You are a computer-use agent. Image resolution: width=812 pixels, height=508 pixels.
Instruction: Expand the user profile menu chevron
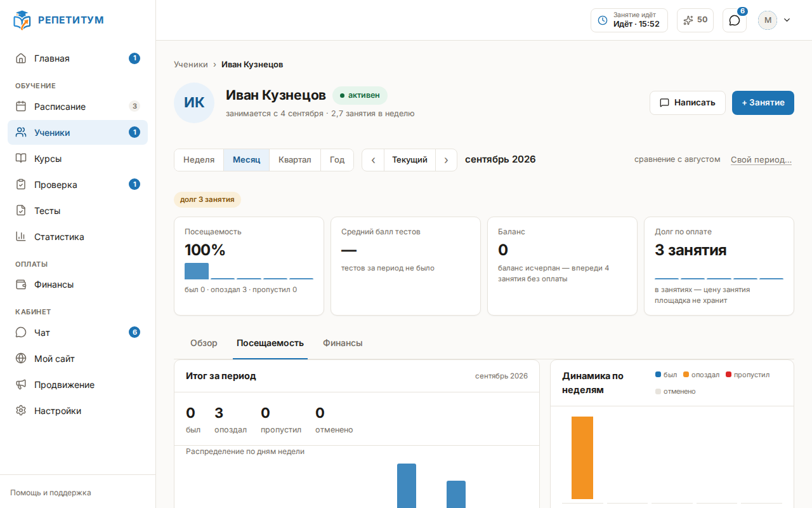click(x=787, y=20)
